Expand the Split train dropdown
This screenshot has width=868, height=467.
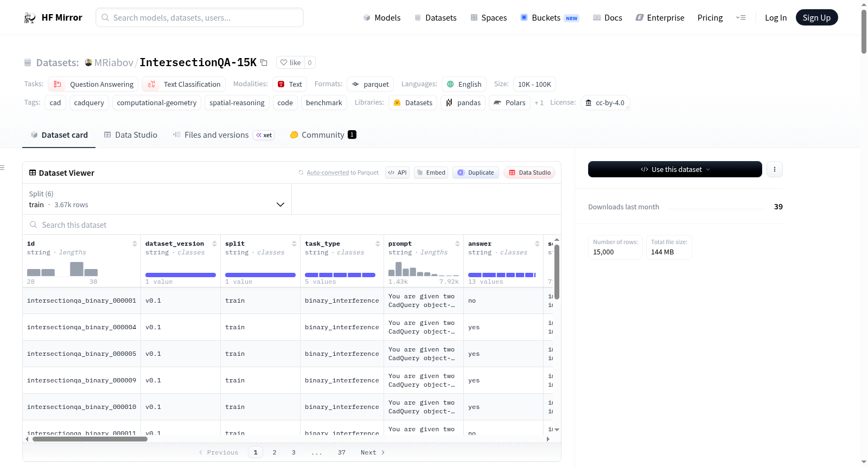tap(157, 199)
